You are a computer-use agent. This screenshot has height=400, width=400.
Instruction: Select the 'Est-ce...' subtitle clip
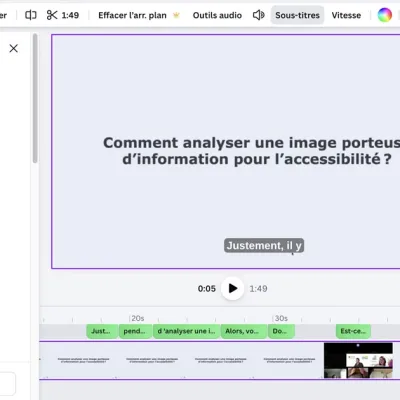353,331
